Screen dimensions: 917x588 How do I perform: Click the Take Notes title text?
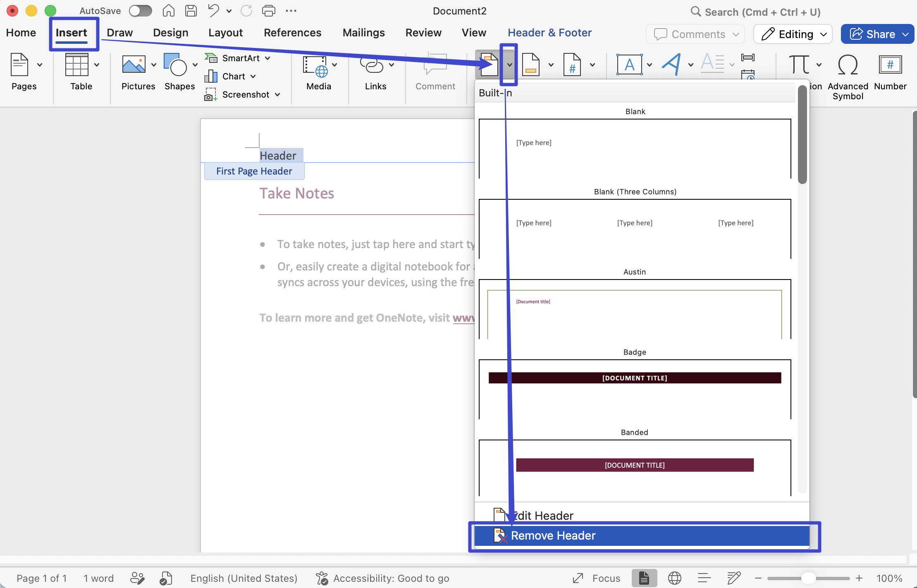[297, 193]
